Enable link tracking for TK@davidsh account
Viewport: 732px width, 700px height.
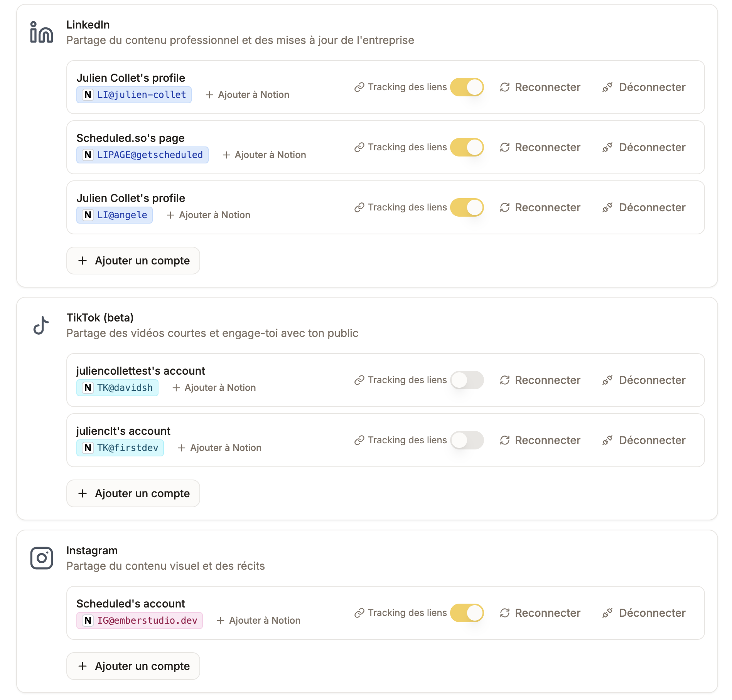point(467,380)
